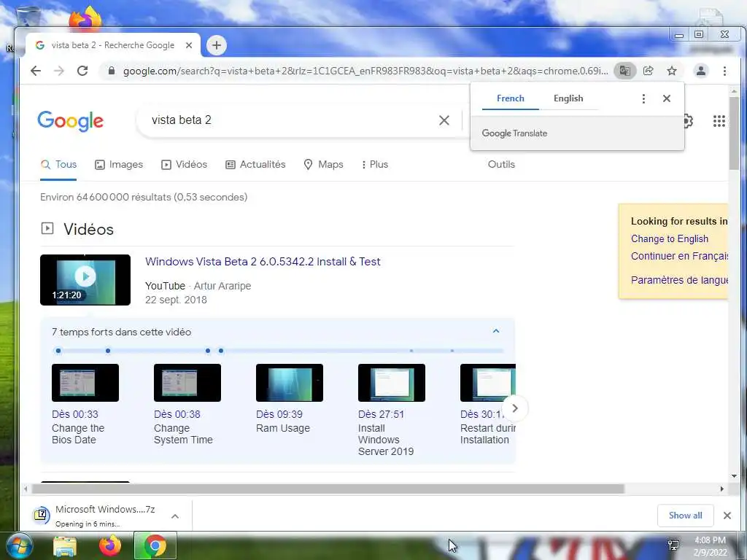Switch to the Images results tab
Image resolution: width=747 pixels, height=560 pixels.
[x=119, y=165]
